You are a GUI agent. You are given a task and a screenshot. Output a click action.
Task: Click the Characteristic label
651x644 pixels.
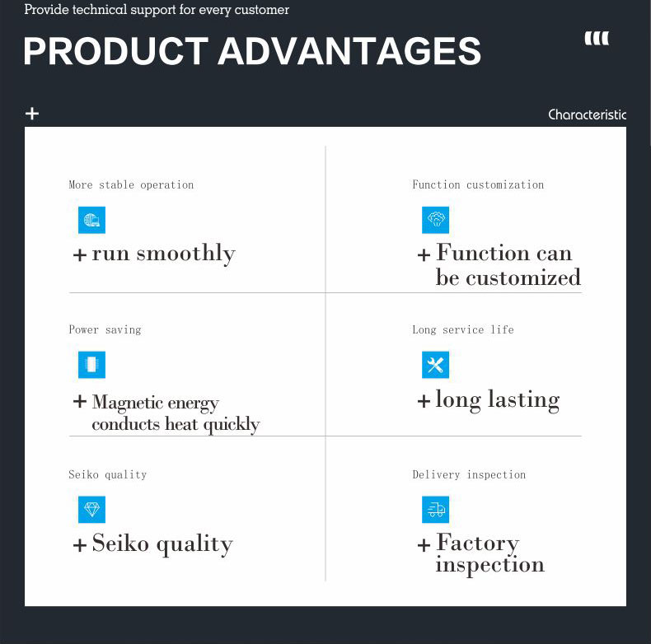[587, 115]
